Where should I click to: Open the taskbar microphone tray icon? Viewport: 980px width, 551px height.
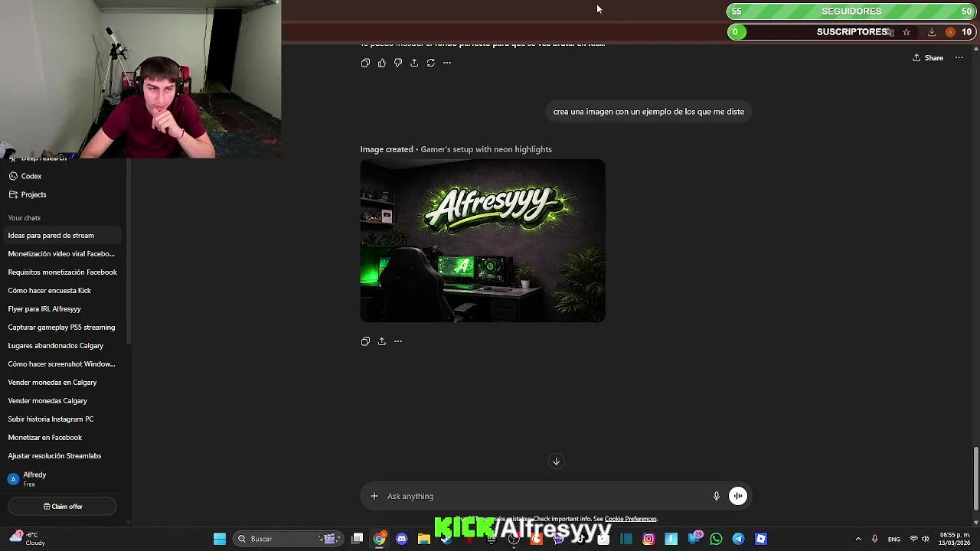(874, 539)
